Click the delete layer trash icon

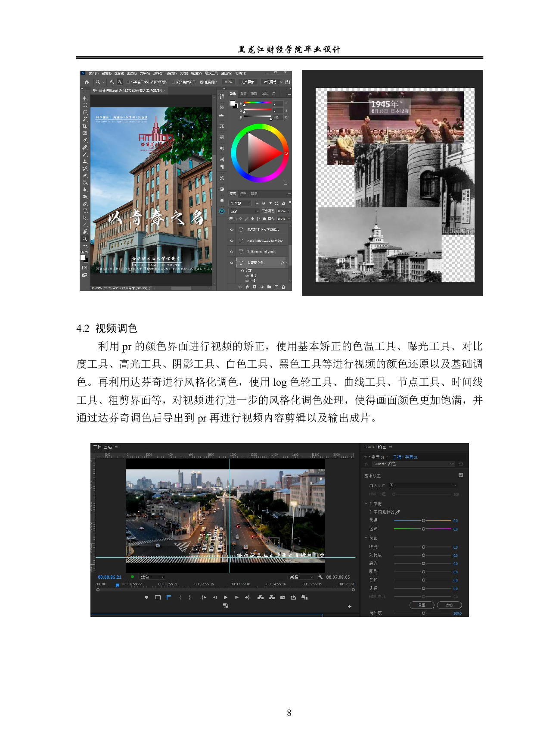tap(283, 287)
